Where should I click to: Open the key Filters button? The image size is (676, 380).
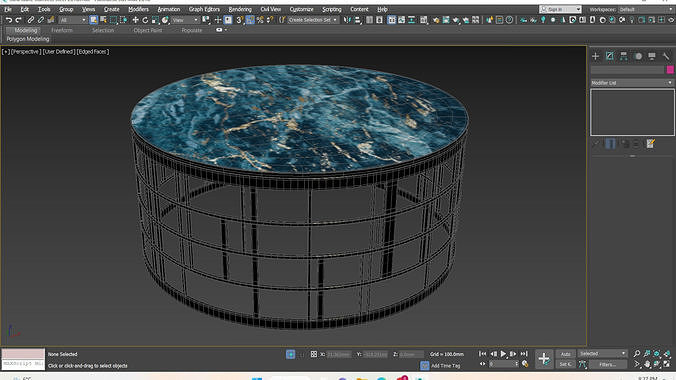click(x=608, y=364)
